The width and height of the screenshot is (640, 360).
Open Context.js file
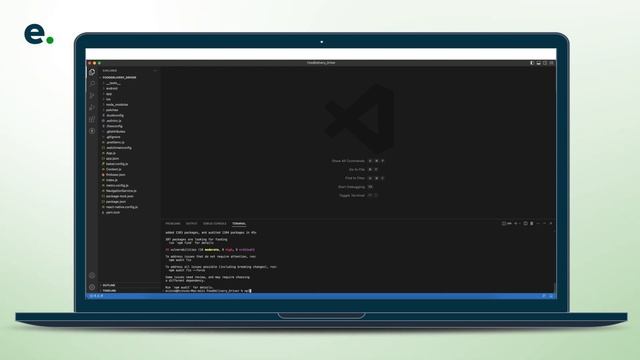[113, 169]
